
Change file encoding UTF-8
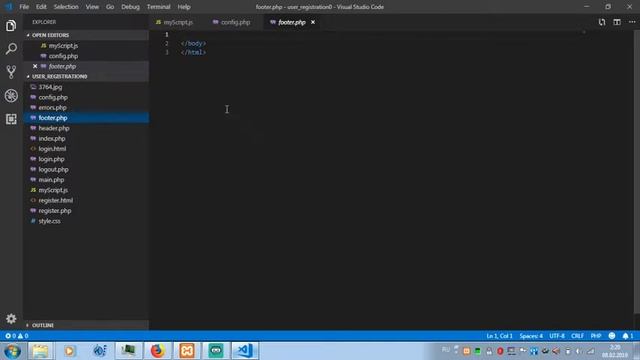click(x=557, y=336)
